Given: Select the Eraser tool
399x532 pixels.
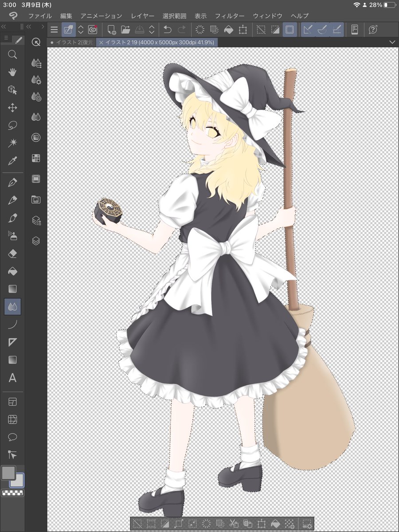Looking at the screenshot, I should [12, 253].
